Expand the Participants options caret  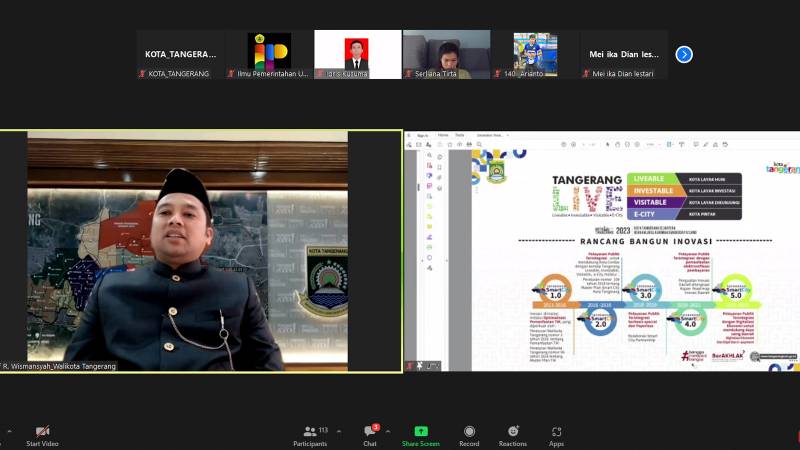(339, 432)
